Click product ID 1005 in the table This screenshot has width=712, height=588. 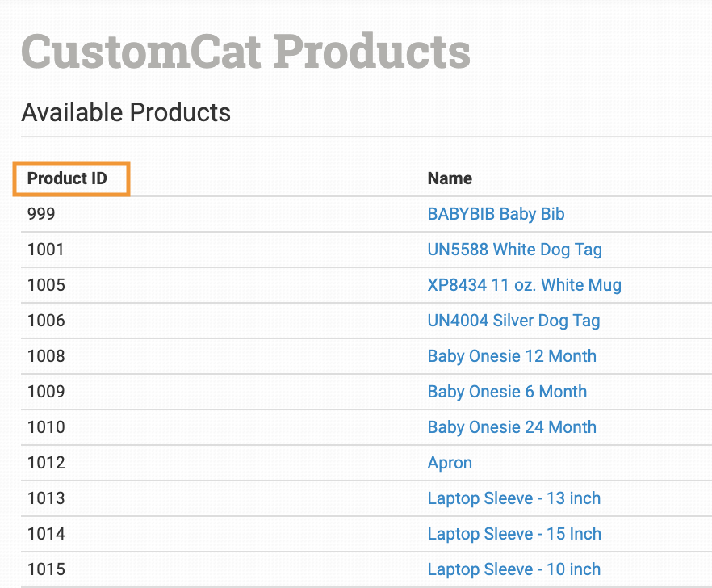tap(46, 285)
